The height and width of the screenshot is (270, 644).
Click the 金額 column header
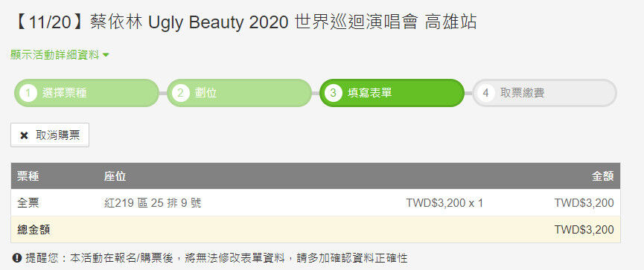(x=602, y=176)
